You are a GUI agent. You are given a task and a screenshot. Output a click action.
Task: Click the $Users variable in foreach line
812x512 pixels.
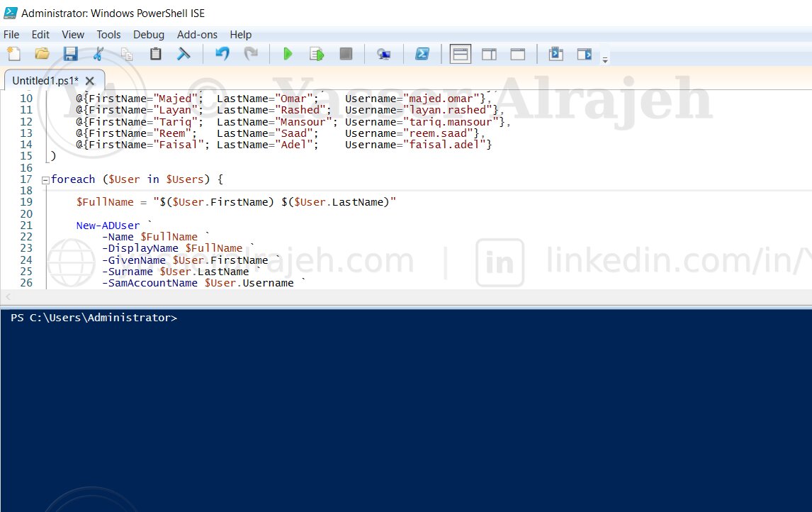[185, 179]
